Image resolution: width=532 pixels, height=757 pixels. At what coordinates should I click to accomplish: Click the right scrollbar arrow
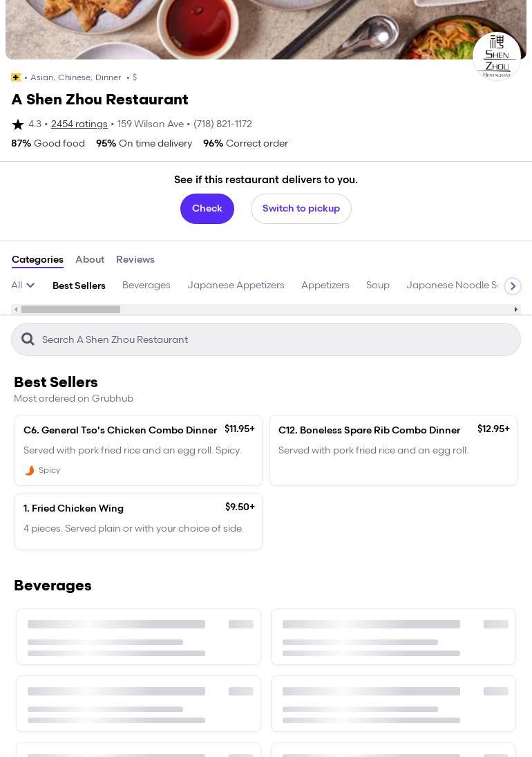515,309
